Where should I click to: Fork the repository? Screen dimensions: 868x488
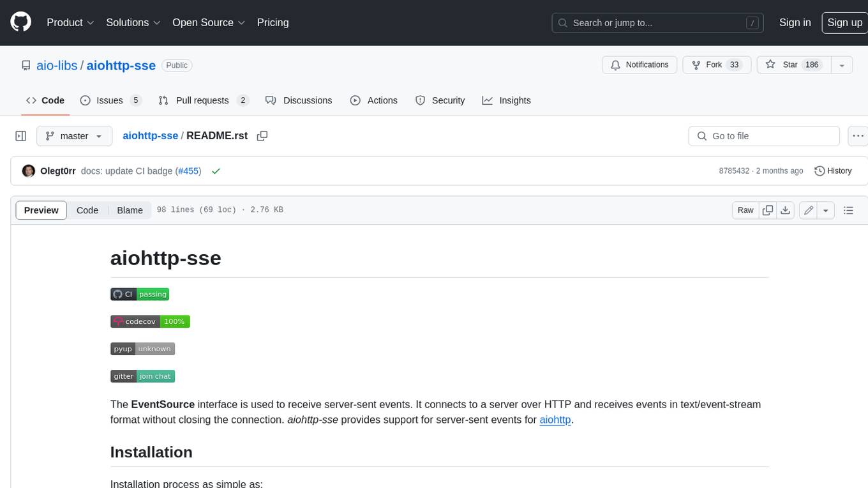(x=717, y=65)
